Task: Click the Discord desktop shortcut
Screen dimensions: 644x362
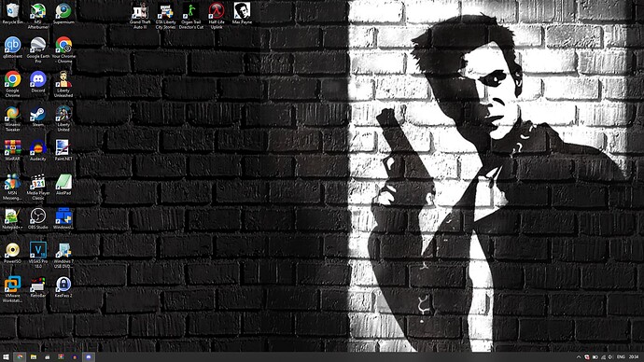Action: pos(37,82)
